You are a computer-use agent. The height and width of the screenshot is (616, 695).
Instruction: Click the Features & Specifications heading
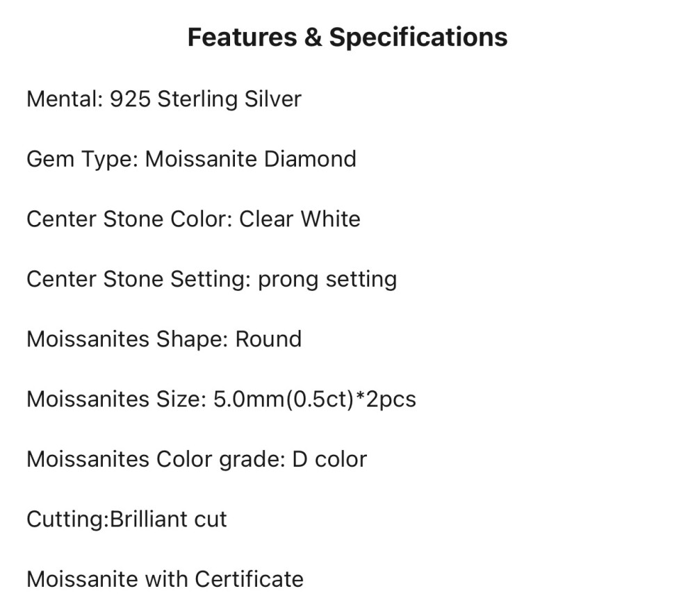tap(347, 38)
